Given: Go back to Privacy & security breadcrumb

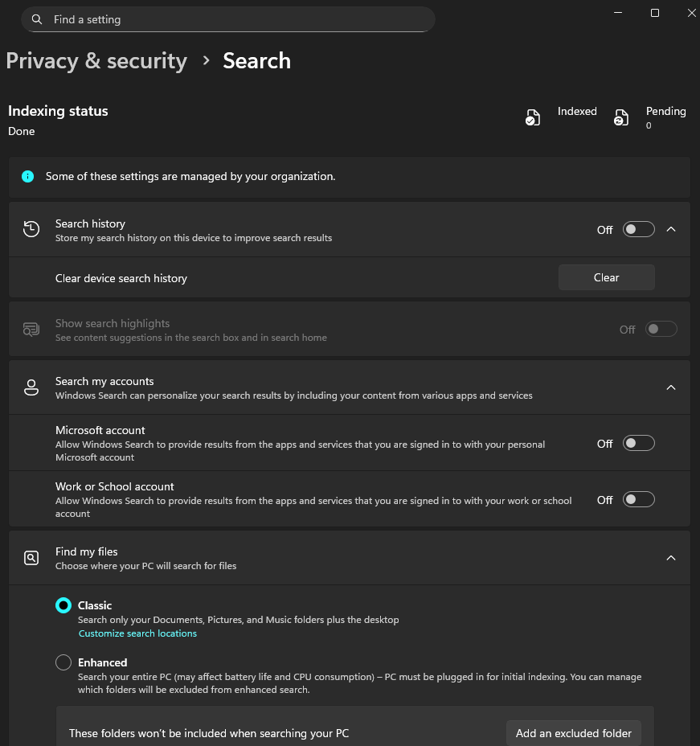Looking at the screenshot, I should tap(96, 61).
